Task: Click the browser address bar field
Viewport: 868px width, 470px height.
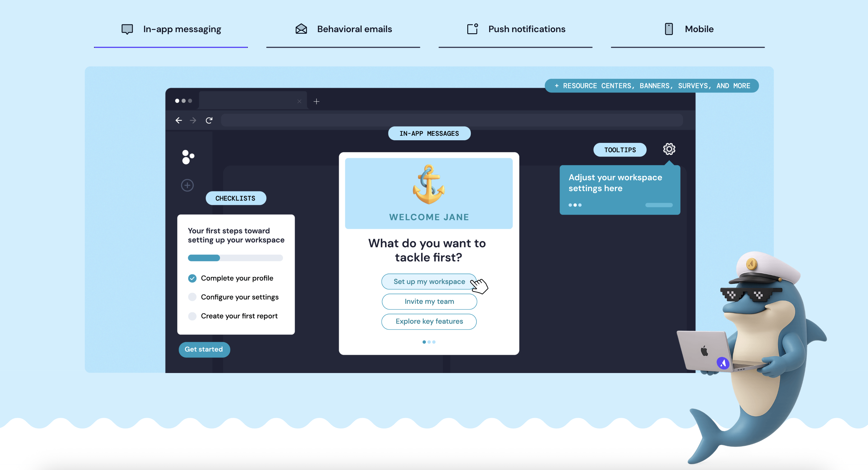Action: [452, 120]
